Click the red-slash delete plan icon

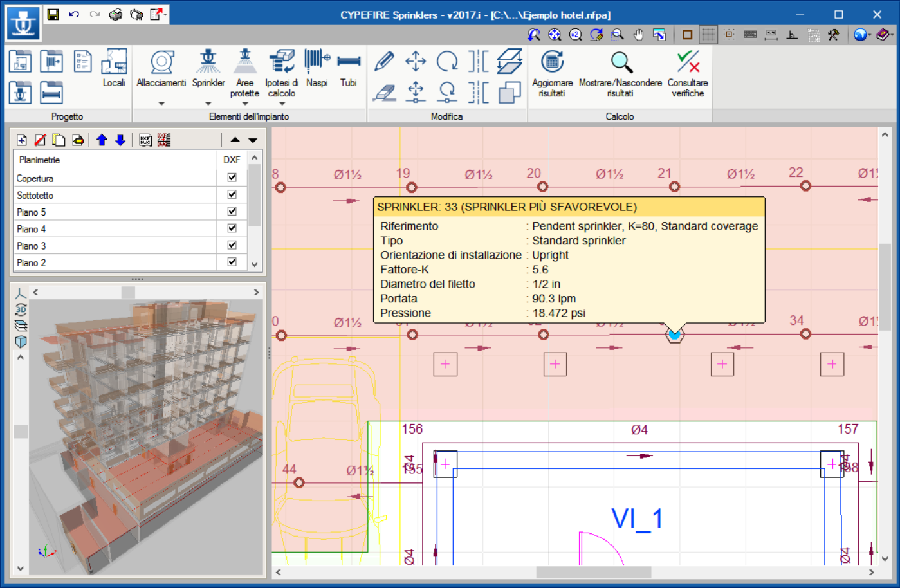40,140
